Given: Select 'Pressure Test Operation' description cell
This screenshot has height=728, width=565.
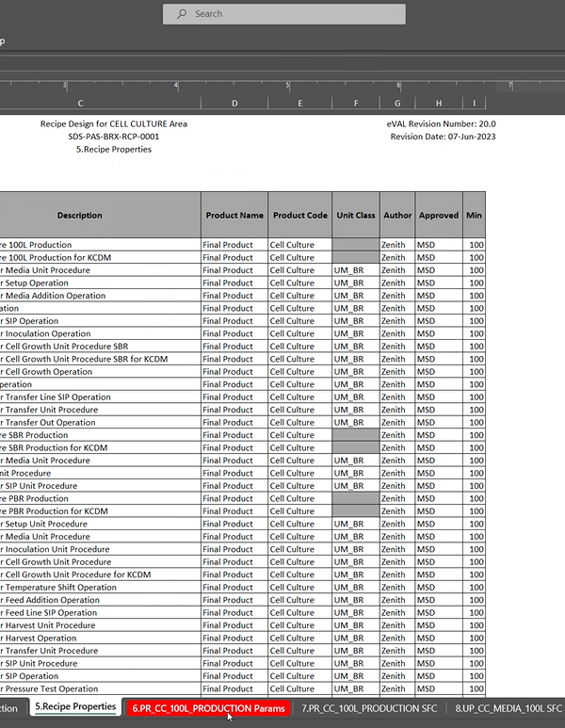Looking at the screenshot, I should (x=100, y=688).
